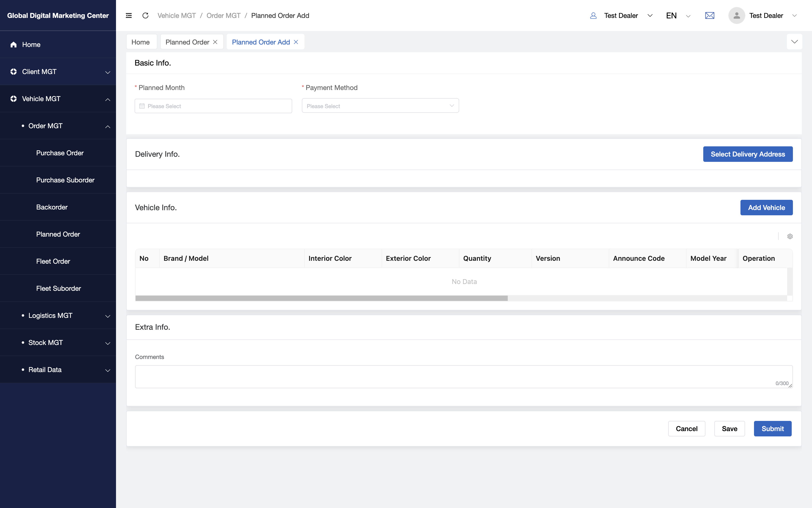Screen dimensions: 812x508
Task: Click the Planned Month date field
Action: (213, 106)
